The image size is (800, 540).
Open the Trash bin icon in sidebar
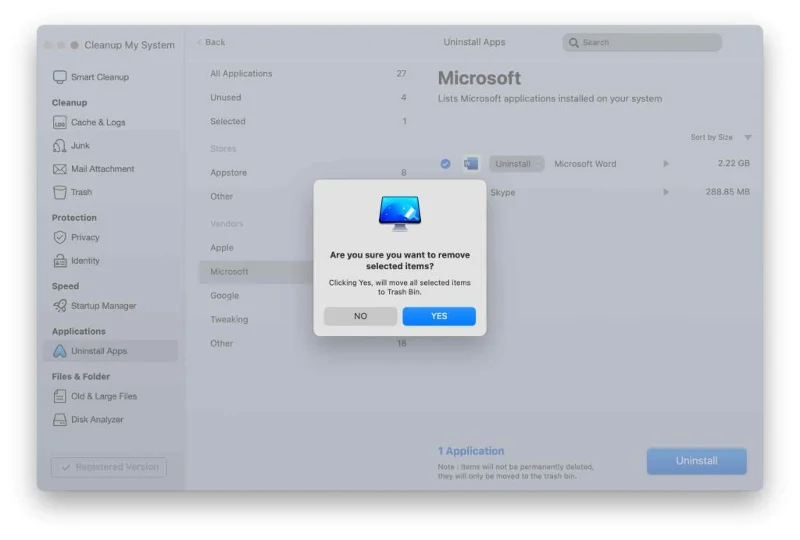60,192
